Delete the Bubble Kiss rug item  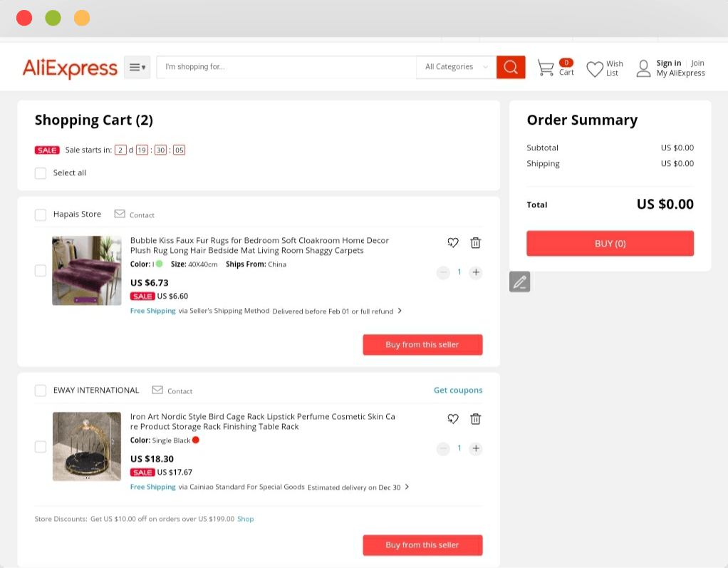click(475, 243)
